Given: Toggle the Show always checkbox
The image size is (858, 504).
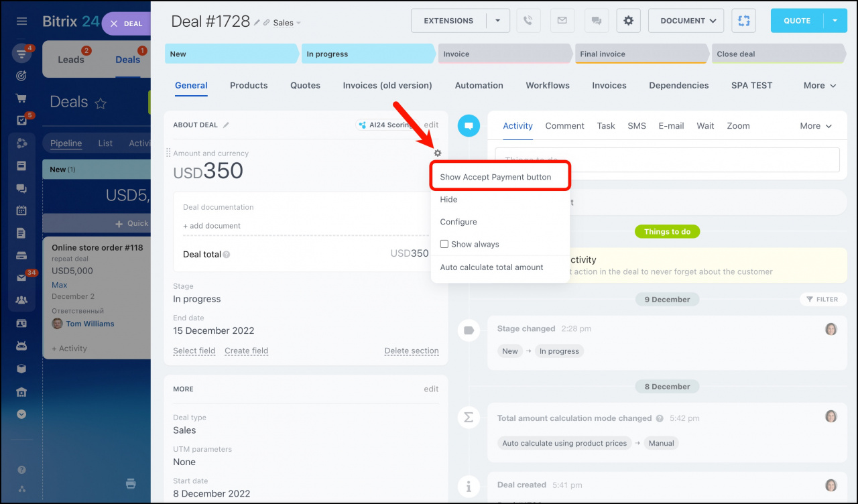Looking at the screenshot, I should click(444, 244).
